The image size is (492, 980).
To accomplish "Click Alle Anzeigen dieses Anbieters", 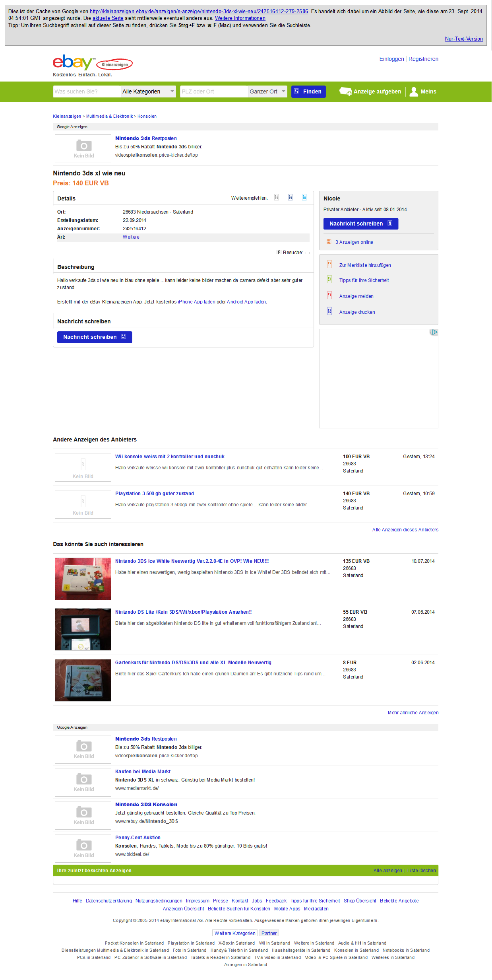I will coord(405,530).
